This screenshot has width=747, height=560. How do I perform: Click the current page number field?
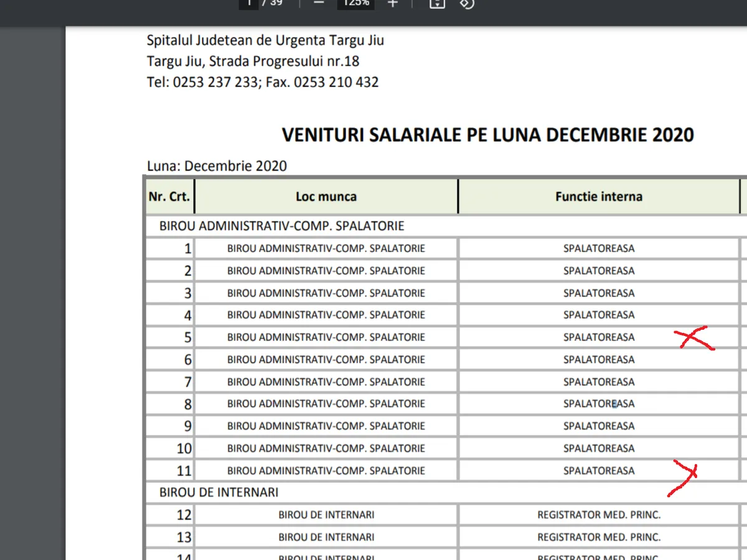(x=249, y=3)
